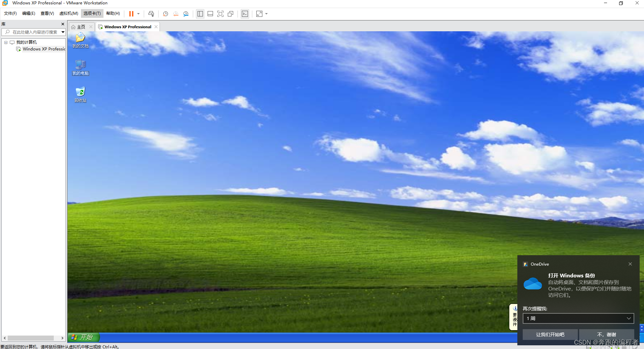
Task: Toggle the library sidebar view icon
Action: 200,14
